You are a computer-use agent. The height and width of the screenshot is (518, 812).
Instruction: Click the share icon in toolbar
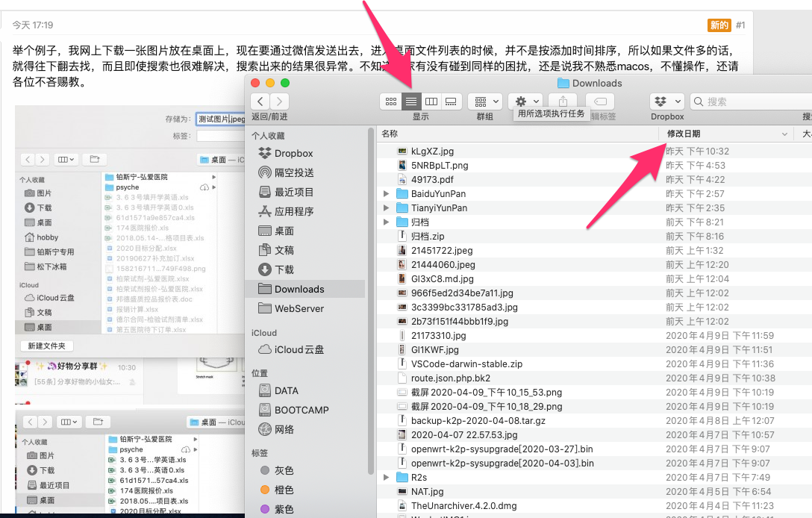coord(563,102)
